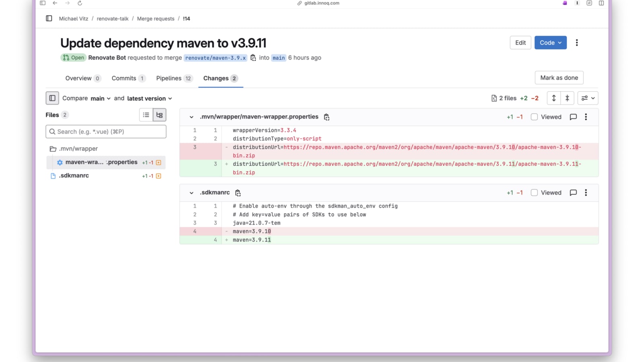Copy the source branch name renovate/maven-3.9.x
This screenshot has width=644, height=362.
(x=253, y=58)
